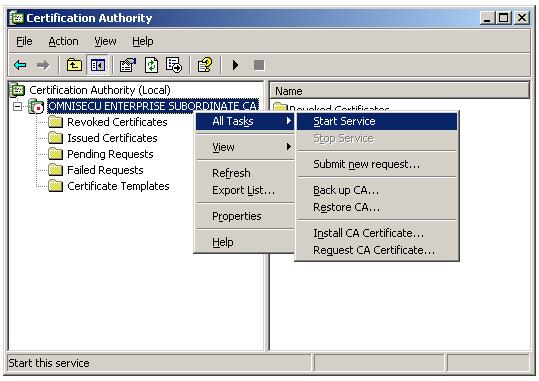Select Restore CA... menu entry
Viewport: 539px width, 381px height.
(377, 207)
